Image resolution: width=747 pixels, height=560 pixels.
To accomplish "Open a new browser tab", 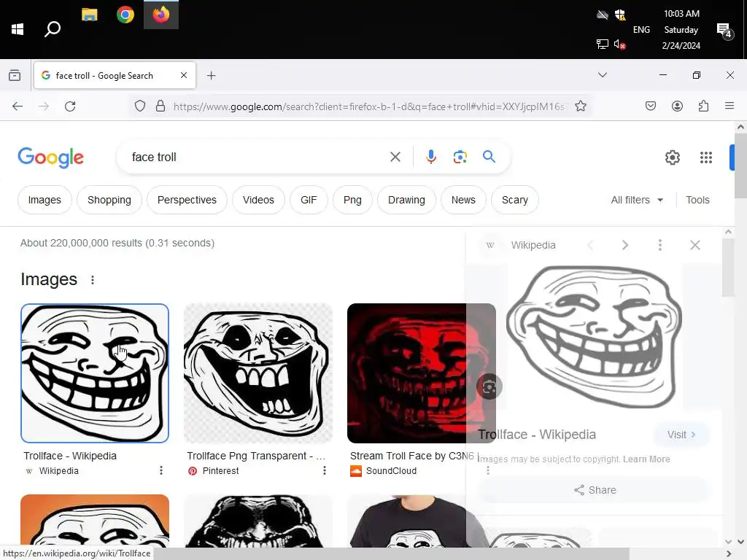I will pos(211,75).
